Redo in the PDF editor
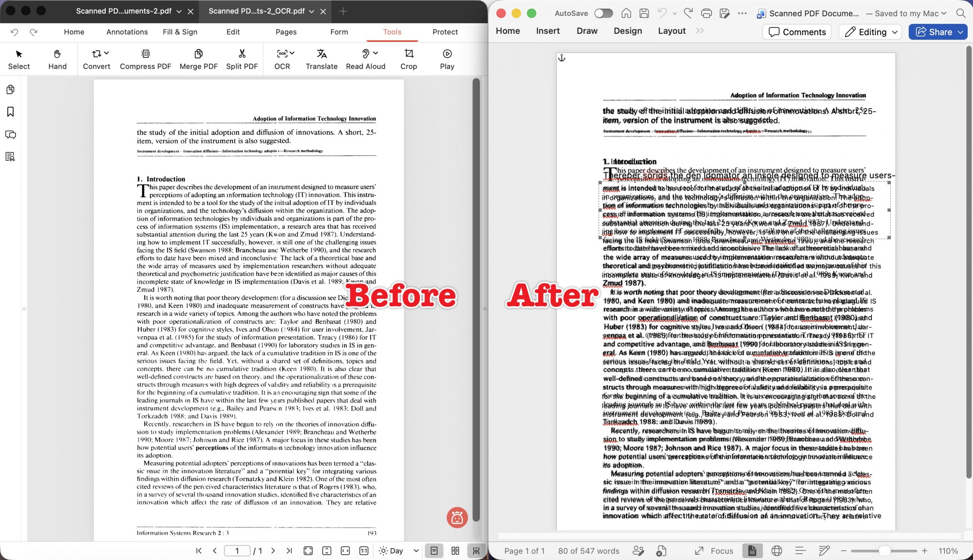This screenshot has width=973, height=560. [33, 32]
